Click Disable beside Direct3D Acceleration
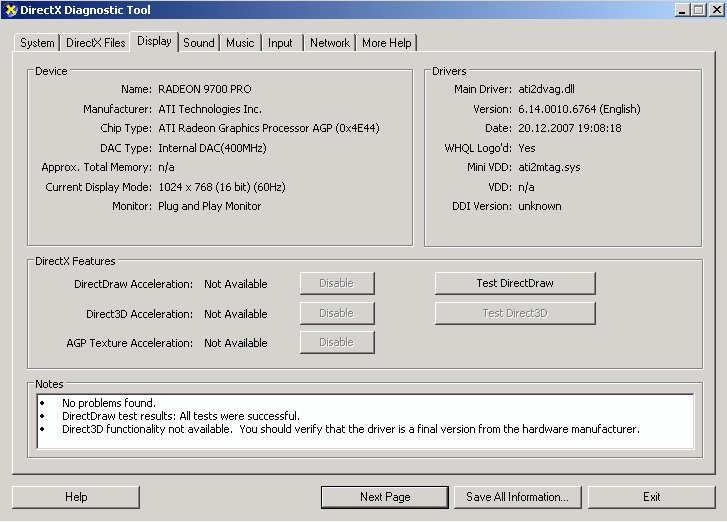The width and height of the screenshot is (727, 522). click(337, 313)
